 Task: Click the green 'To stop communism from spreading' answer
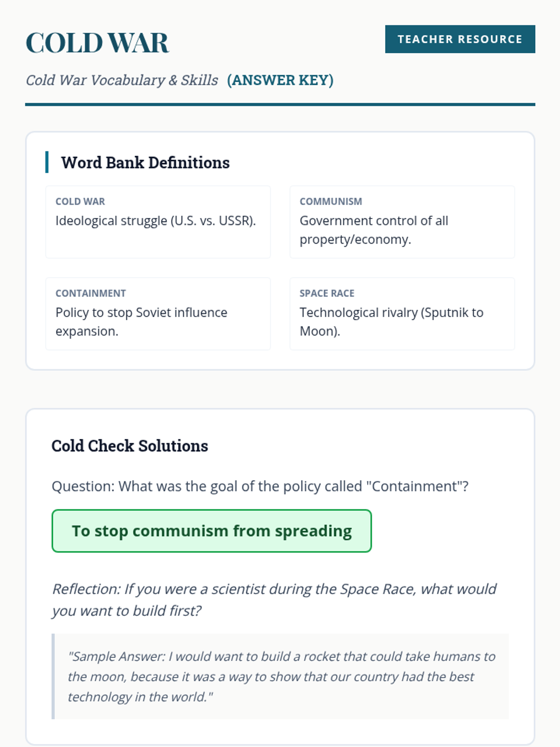212,531
